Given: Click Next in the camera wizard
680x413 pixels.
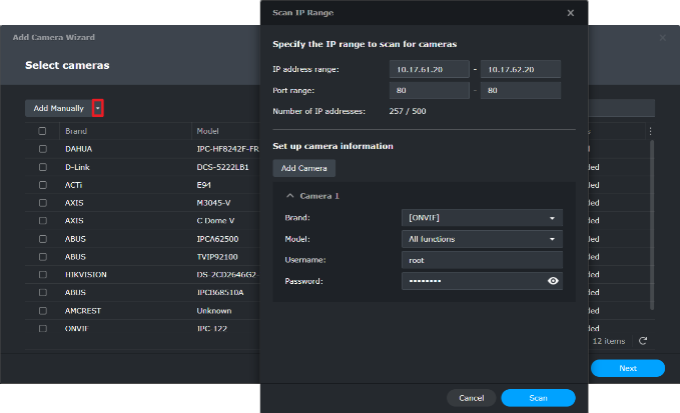Looking at the screenshot, I should [x=627, y=368].
